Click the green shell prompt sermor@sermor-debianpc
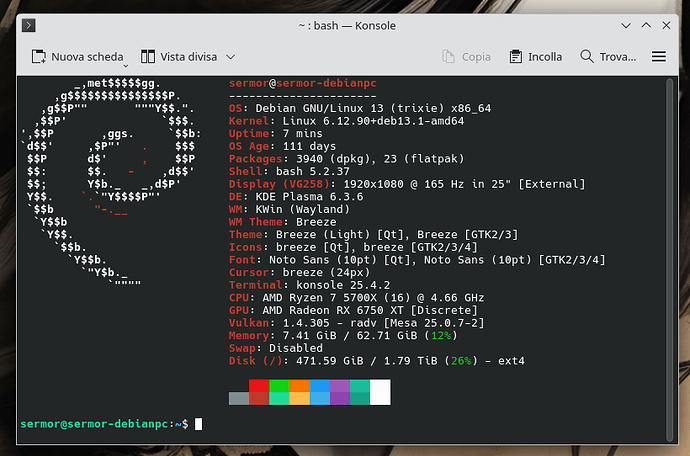Screen dimensions: 690x456 point(94,424)
